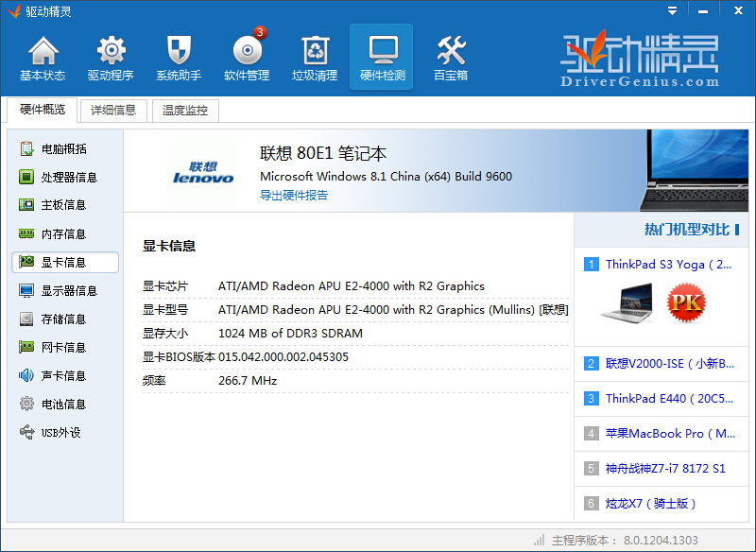This screenshot has width=756, height=552.
Task: Click the 联想 80E1 笔记本 title
Action: (323, 153)
